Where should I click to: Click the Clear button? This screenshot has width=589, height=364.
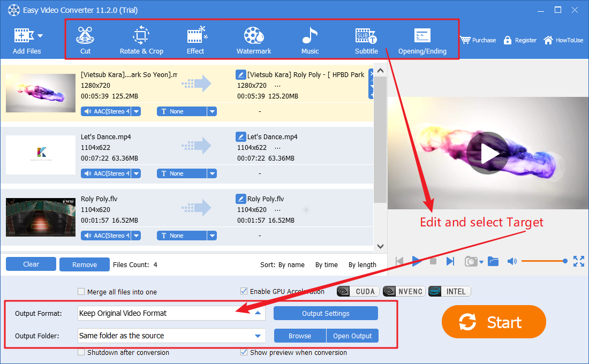point(31,264)
